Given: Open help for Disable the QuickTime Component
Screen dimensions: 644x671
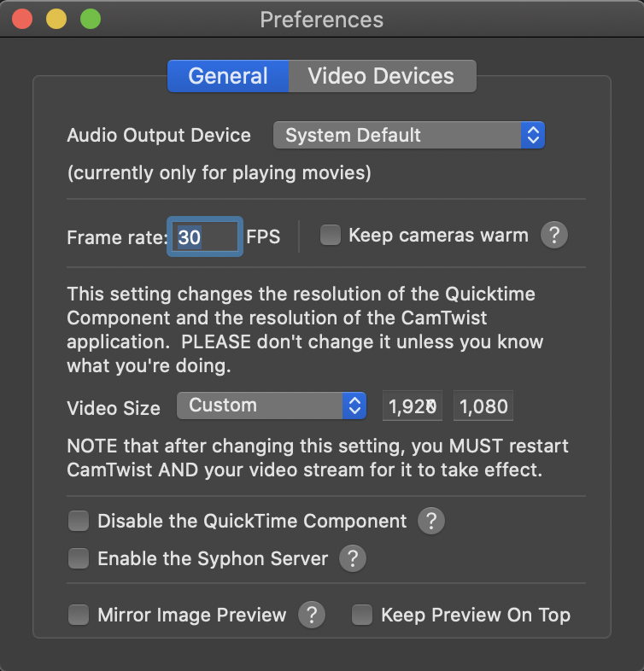Looking at the screenshot, I should [x=431, y=521].
